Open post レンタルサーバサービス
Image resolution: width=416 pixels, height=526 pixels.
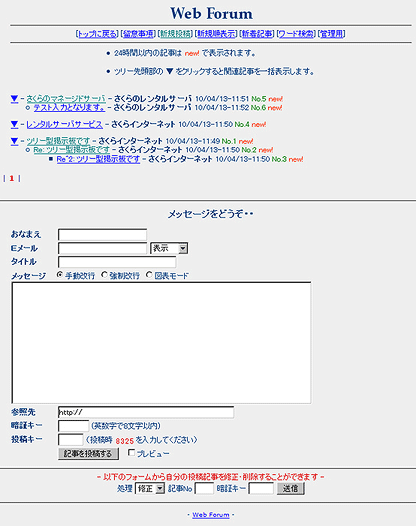click(x=64, y=124)
